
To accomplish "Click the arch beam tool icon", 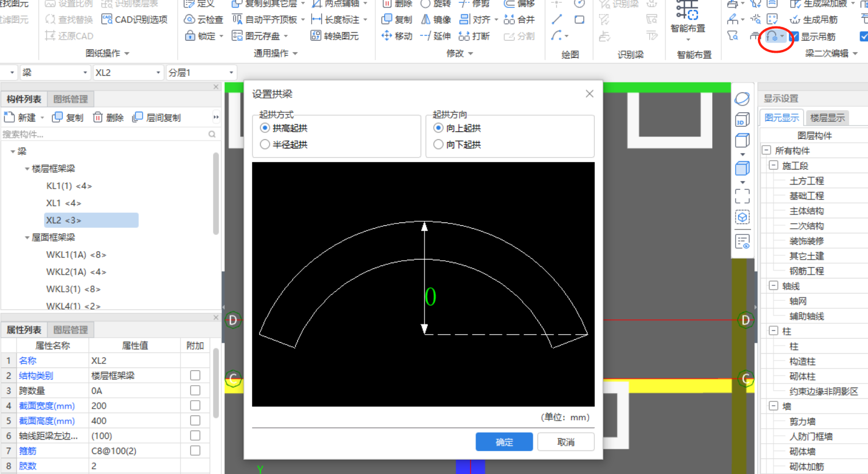I will coord(772,36).
